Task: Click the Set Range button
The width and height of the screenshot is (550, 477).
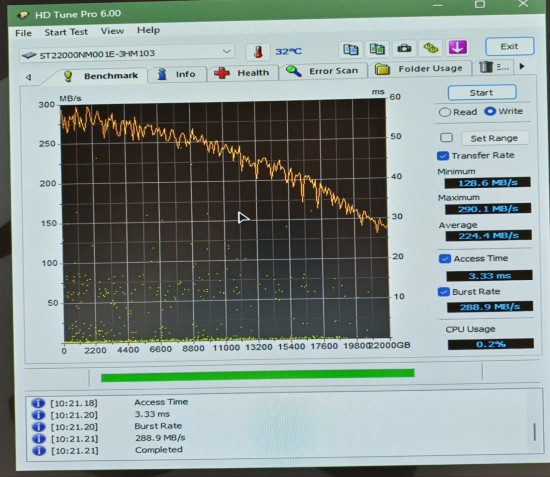Action: coord(495,138)
